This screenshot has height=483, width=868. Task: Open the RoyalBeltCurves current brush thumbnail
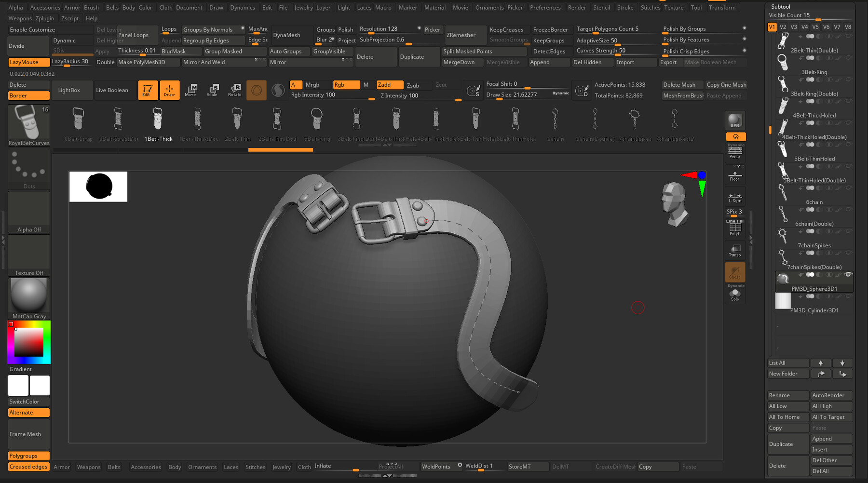pyautogui.click(x=29, y=125)
